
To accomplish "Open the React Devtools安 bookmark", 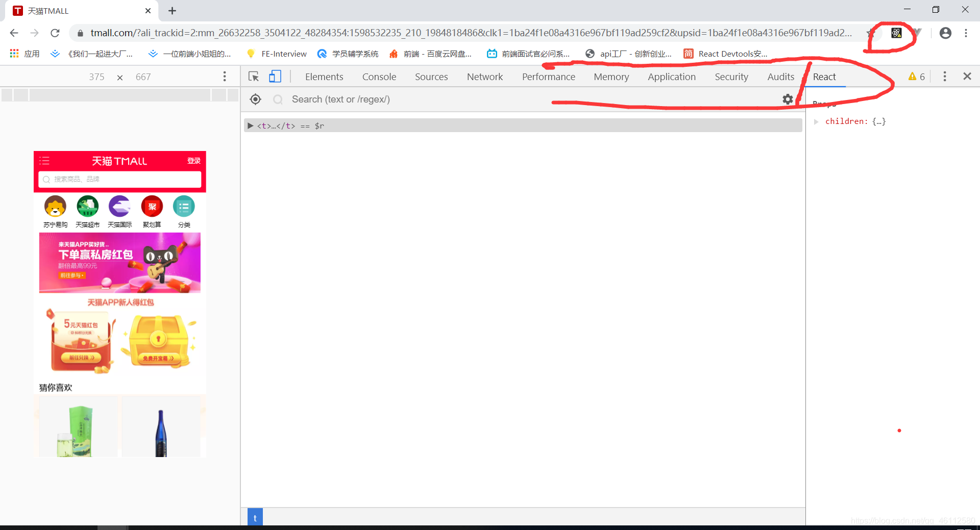I will click(x=726, y=54).
